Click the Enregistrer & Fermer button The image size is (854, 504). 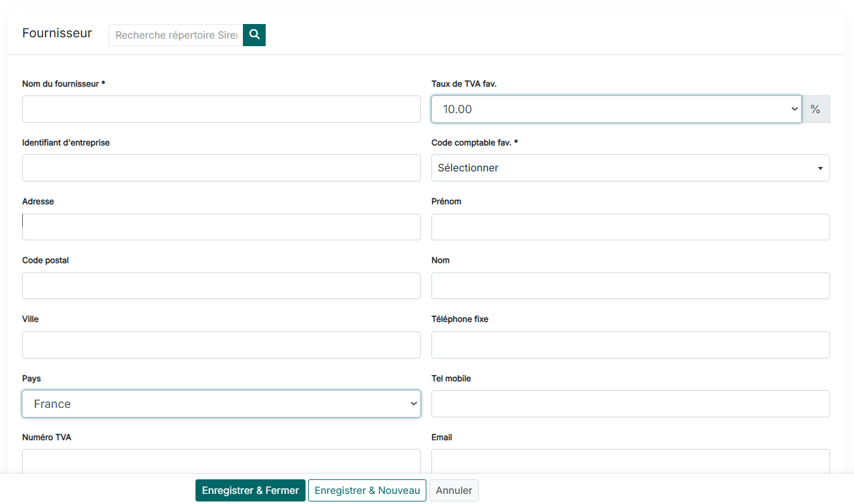251,490
